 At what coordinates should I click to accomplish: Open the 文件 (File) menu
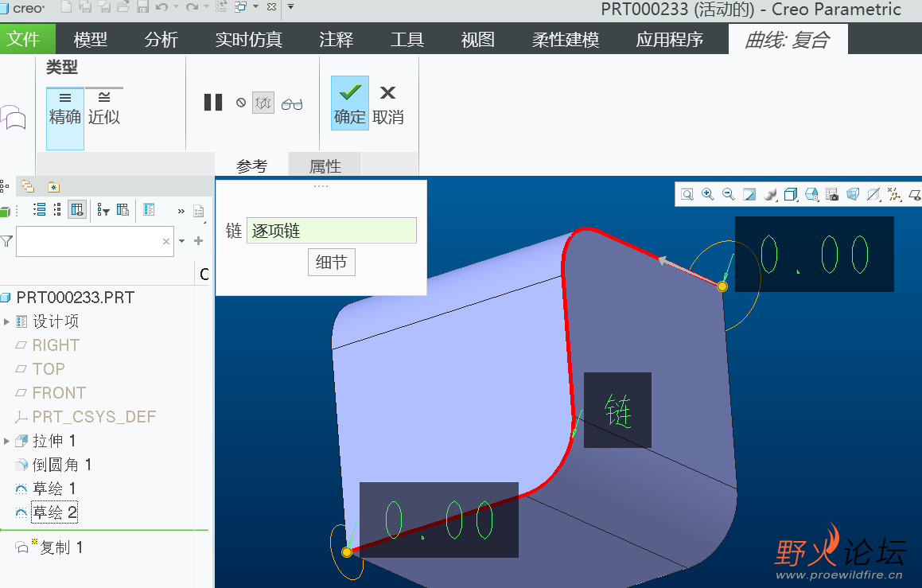[x=24, y=39]
